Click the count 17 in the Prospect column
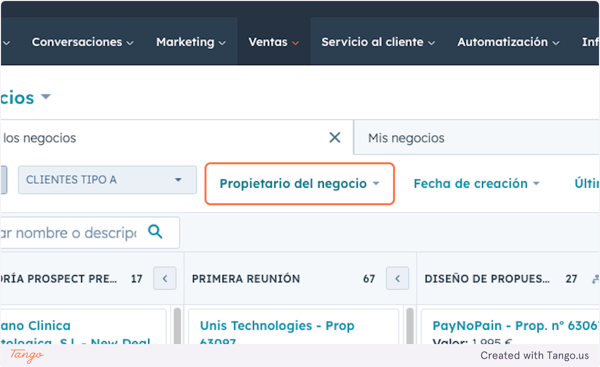Image resolution: width=600 pixels, height=367 pixels. coord(137,279)
